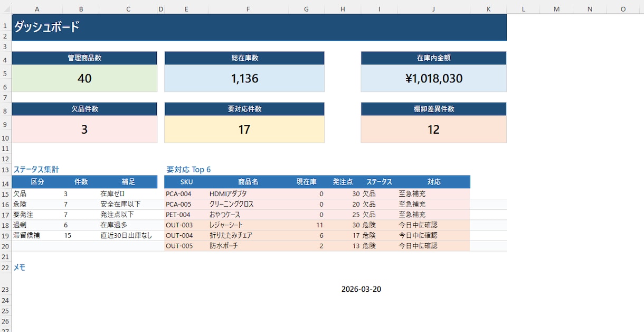644x332 pixels.
Task: Click the 在庫内金額 card header
Action: [x=434, y=58]
